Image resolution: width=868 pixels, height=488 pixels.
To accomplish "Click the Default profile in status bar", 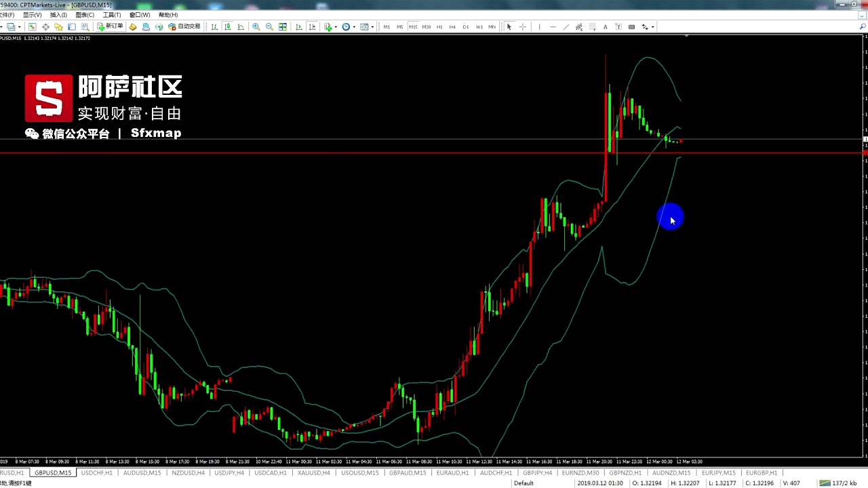I will click(524, 483).
